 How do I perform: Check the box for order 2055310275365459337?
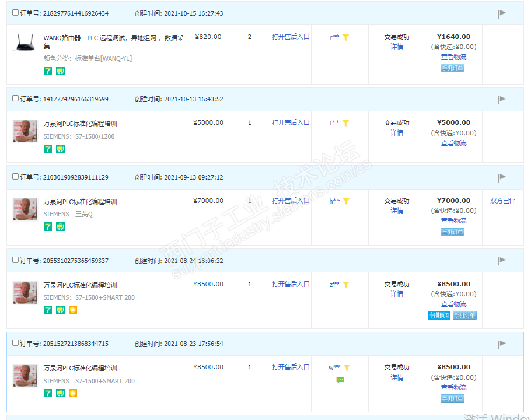[x=16, y=260]
